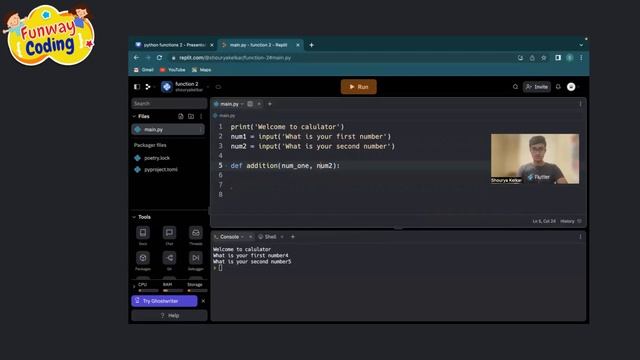Create a new file via Files icon

pyautogui.click(x=181, y=116)
